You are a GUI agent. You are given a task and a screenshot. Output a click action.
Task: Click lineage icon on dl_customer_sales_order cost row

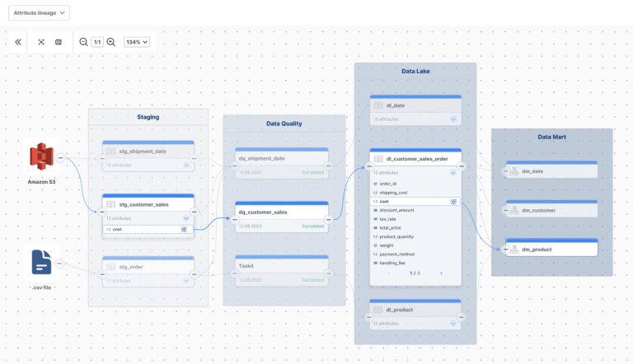[x=453, y=201]
